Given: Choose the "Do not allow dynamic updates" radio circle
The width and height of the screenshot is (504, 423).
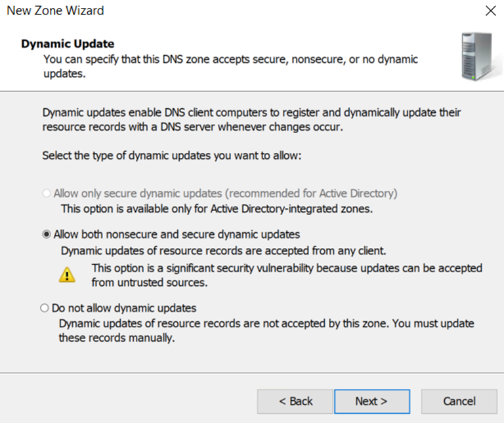Looking at the screenshot, I should click(x=45, y=308).
